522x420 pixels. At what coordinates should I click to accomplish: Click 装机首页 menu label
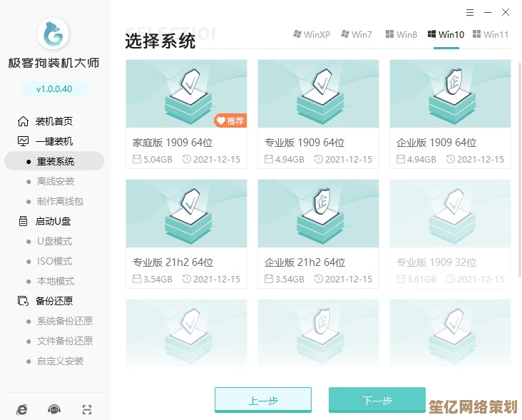click(x=54, y=121)
